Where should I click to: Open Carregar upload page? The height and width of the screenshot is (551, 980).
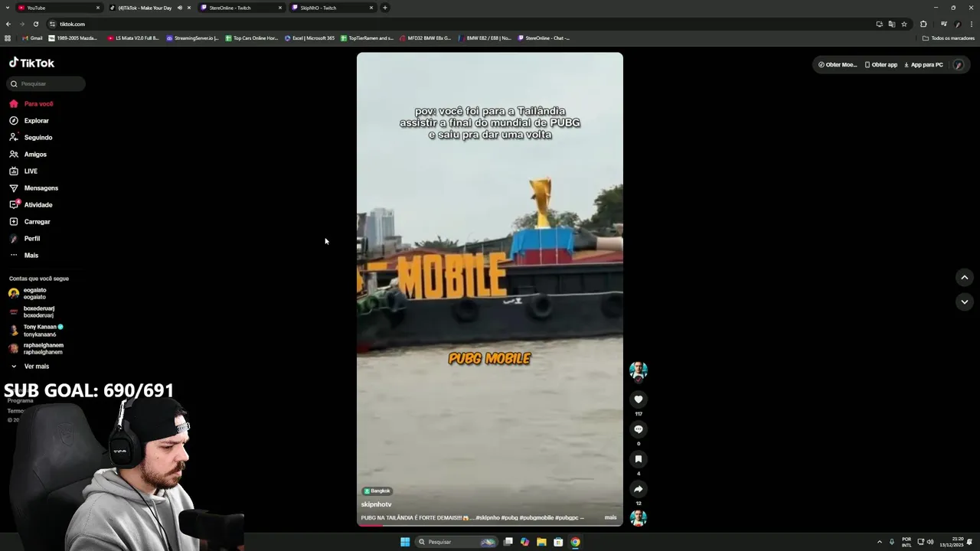30,222
